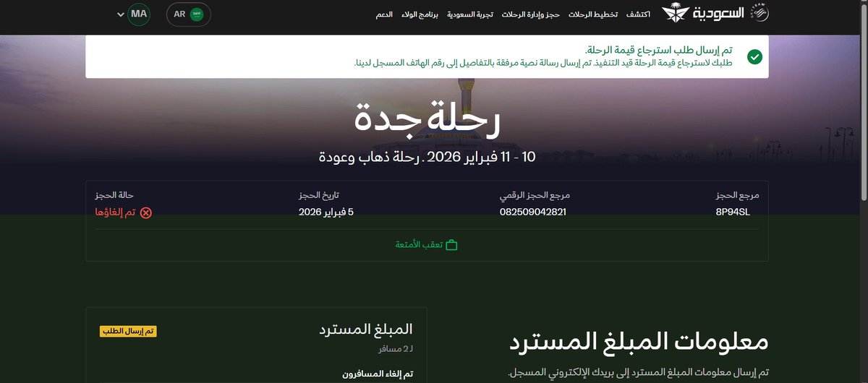Open the AR language and country selector

[x=188, y=14]
